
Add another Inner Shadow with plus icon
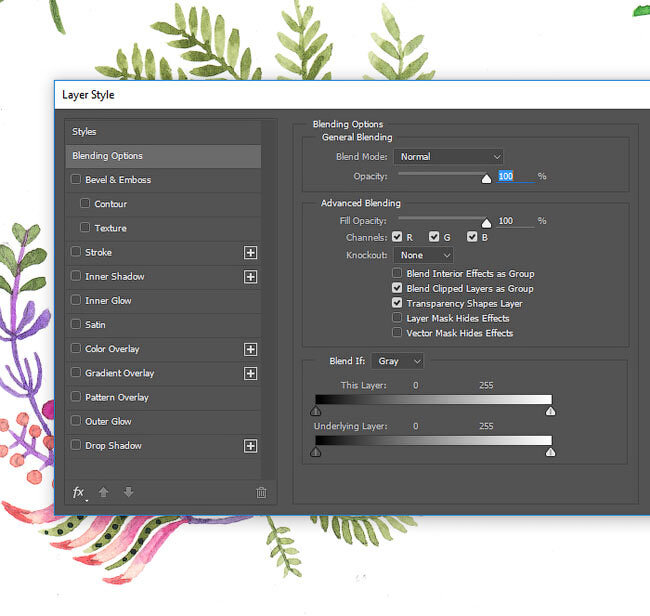[x=250, y=277]
